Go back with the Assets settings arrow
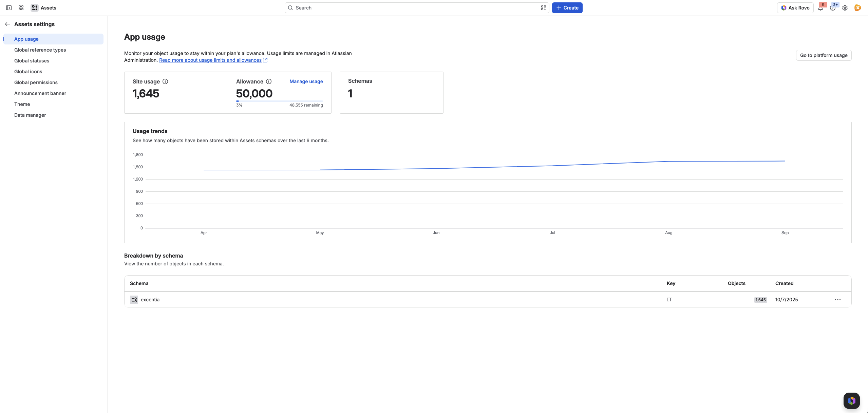868x413 pixels. 7,24
